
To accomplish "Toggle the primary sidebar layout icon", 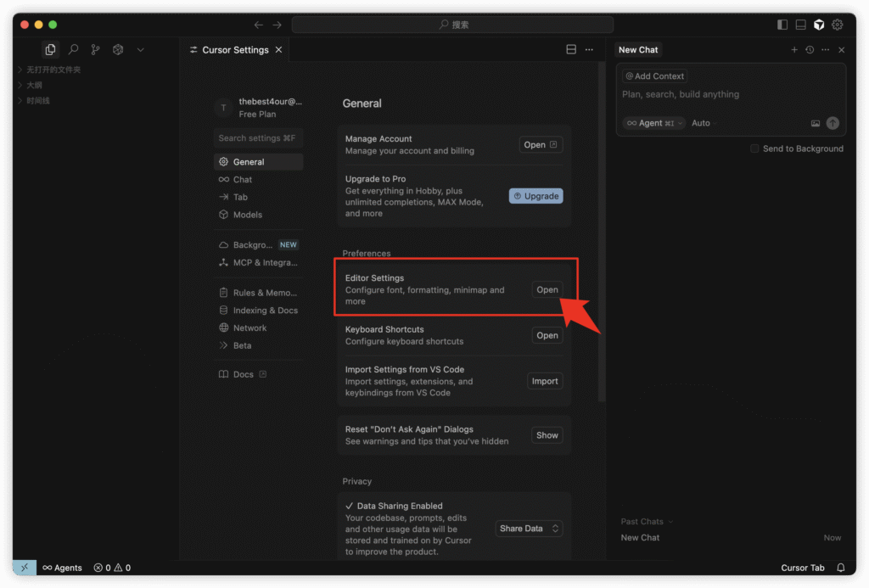I will [x=782, y=25].
